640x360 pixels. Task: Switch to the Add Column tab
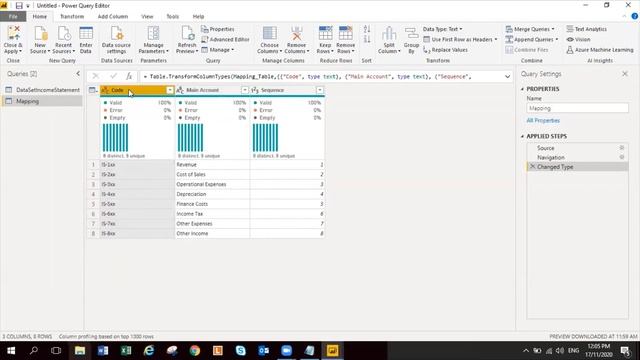click(x=113, y=17)
